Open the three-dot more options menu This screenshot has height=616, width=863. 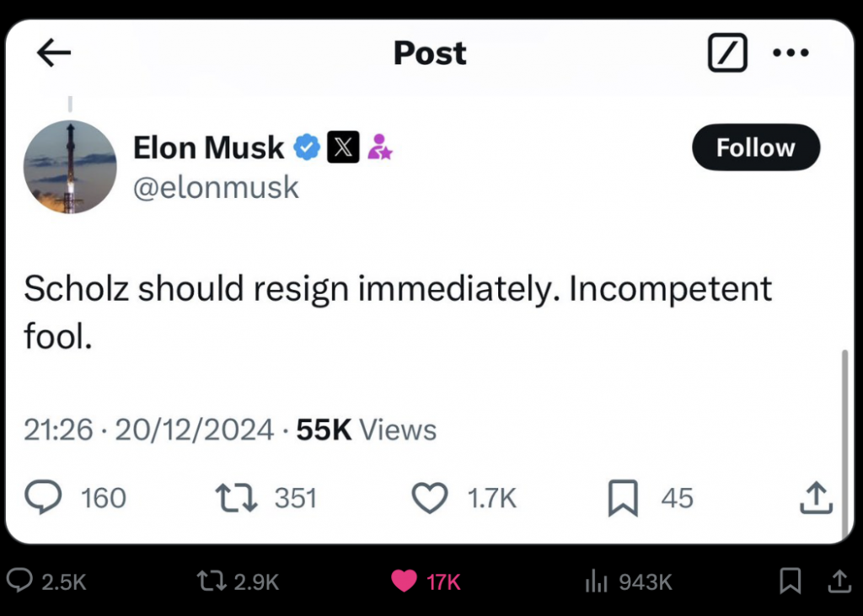click(x=791, y=53)
